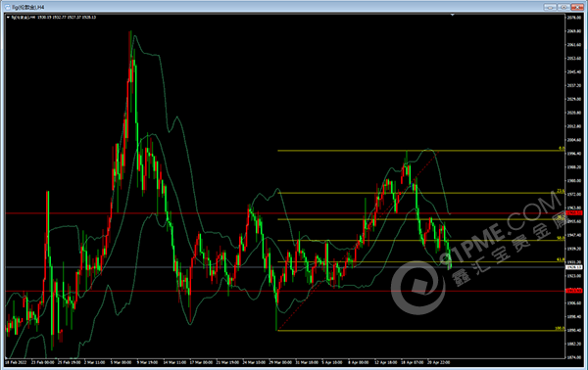Click the upper red price label on scale

click(x=574, y=212)
